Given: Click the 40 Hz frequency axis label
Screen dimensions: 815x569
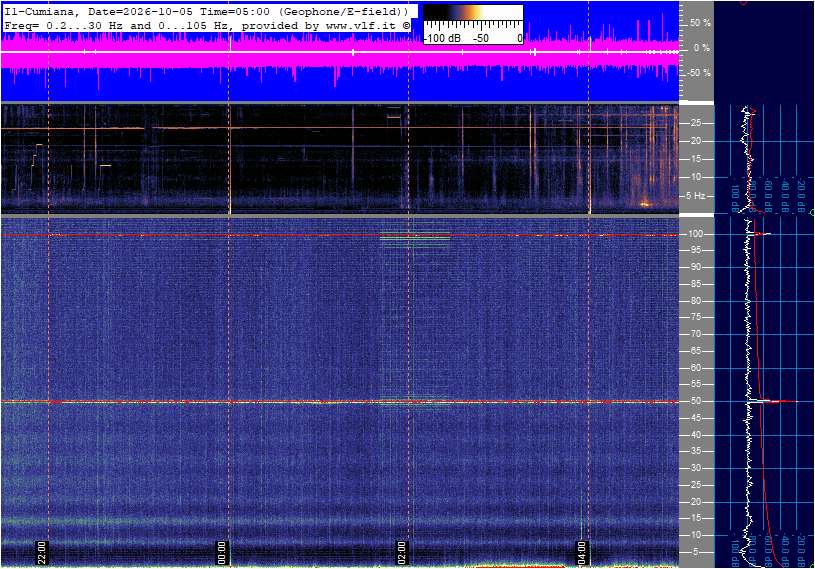Looking at the screenshot, I should point(696,435).
